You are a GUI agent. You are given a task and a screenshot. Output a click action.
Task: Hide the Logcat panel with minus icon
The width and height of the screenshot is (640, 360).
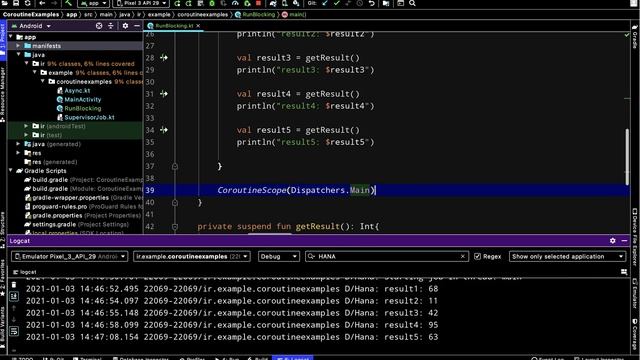pos(624,241)
